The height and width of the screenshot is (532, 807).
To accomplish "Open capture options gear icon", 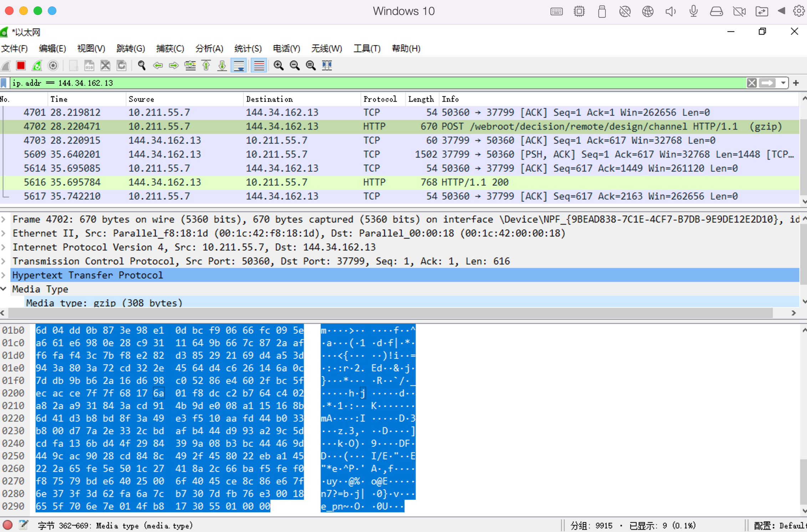I will 53,66.
